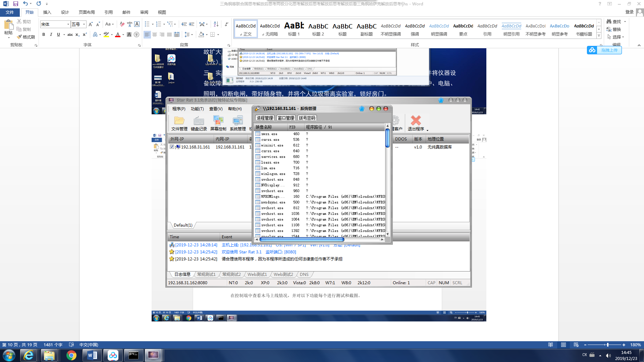Click the sort A-Z icon
This screenshot has height=362, width=644.
[x=216, y=24]
